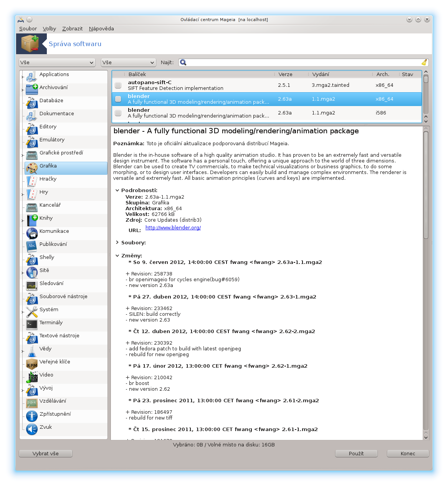The width and height of the screenshot is (448, 486).
Task: Collapse the Podrobnosti section
Action: (x=117, y=190)
